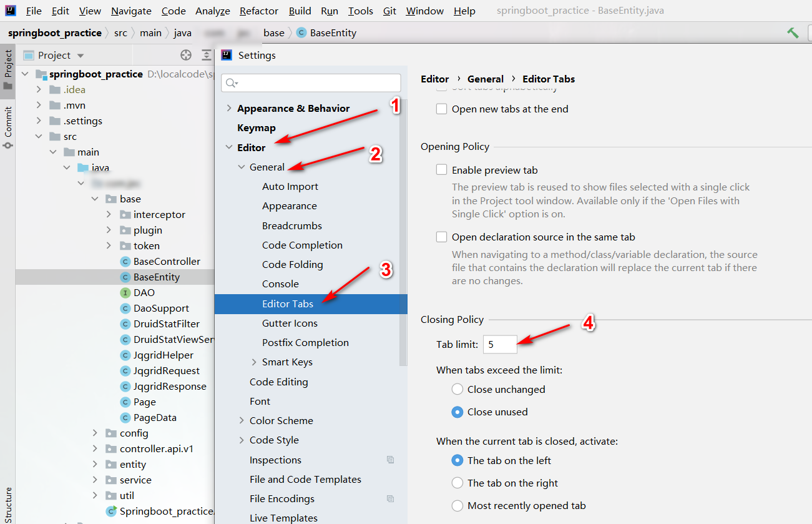Screen dimensions: 812x524
Task: Select the Close unchanged radio button
Action: pos(457,390)
